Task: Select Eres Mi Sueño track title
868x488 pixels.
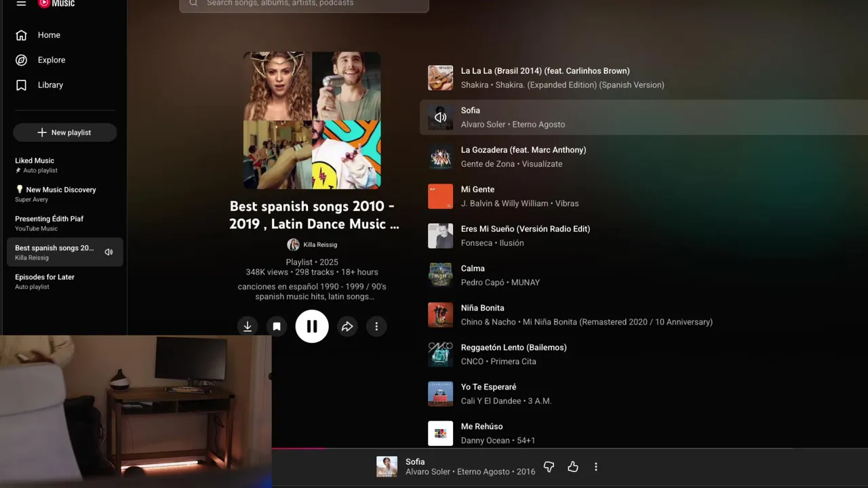Action: pos(526,229)
